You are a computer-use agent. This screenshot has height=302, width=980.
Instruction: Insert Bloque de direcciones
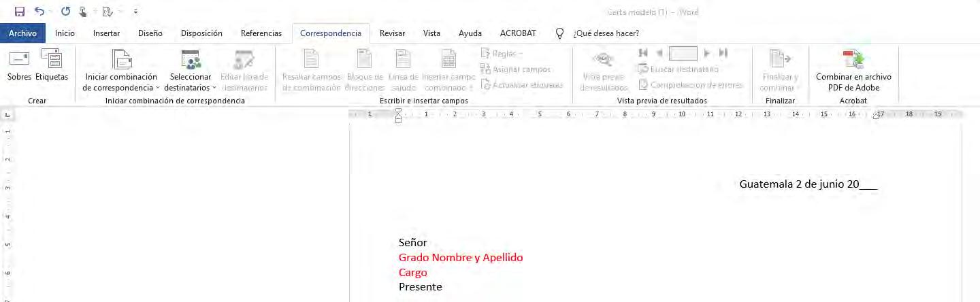(x=365, y=71)
